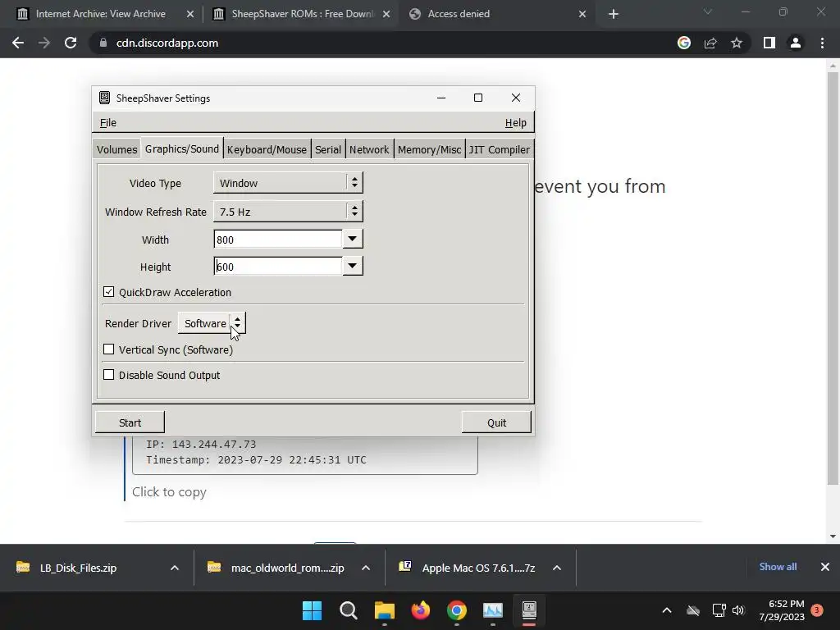840x630 pixels.
Task: Switch to the Memory/Misc tab
Action: 429,149
